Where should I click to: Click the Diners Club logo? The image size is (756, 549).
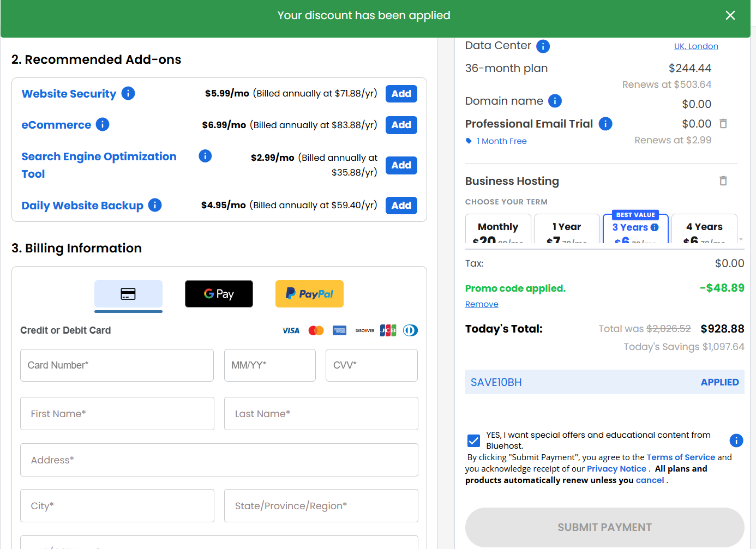410,330
